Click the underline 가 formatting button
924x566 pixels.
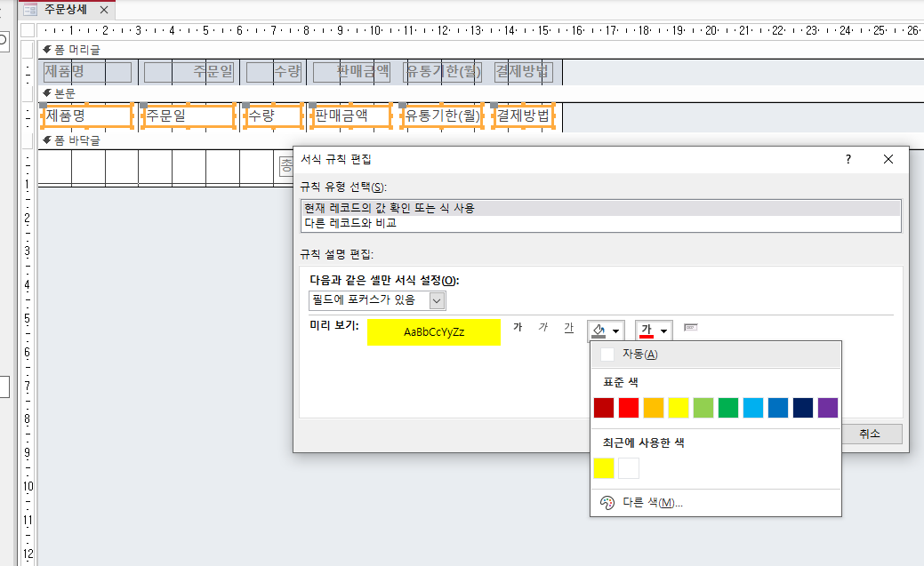568,329
